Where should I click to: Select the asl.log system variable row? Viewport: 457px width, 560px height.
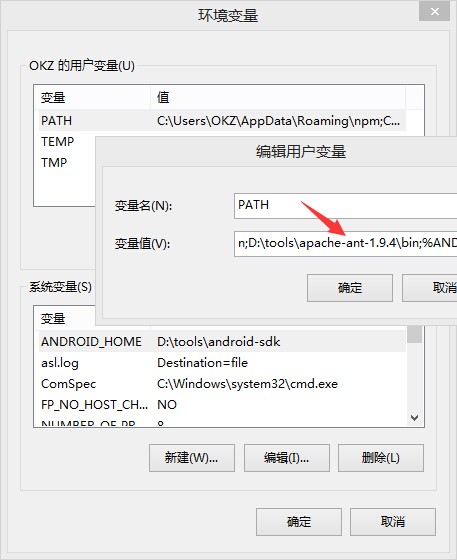(x=222, y=363)
